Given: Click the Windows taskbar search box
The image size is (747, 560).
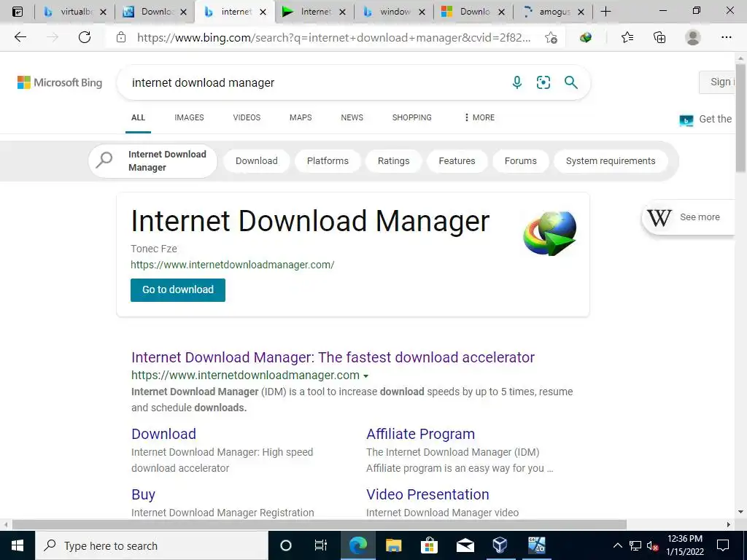Looking at the screenshot, I should coord(152,545).
